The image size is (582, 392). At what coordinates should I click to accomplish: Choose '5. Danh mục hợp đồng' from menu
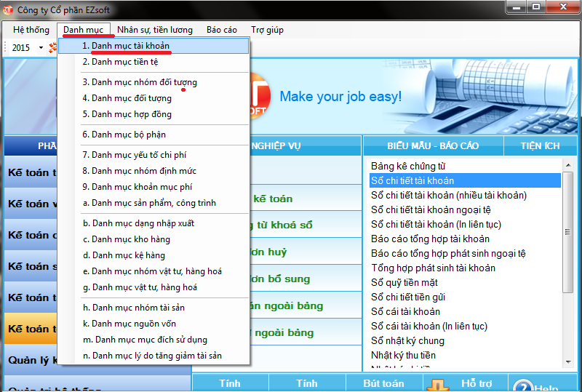(127, 114)
